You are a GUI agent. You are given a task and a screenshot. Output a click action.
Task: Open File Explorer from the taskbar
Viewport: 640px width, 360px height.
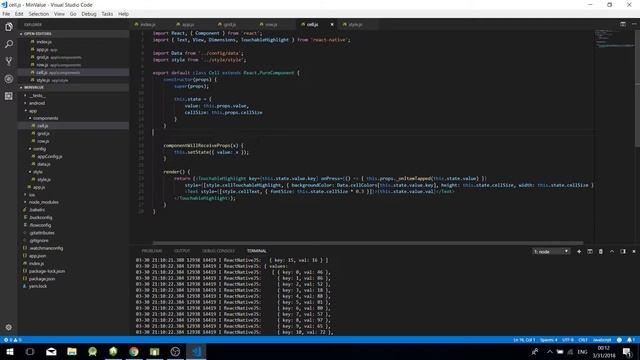pos(72,351)
